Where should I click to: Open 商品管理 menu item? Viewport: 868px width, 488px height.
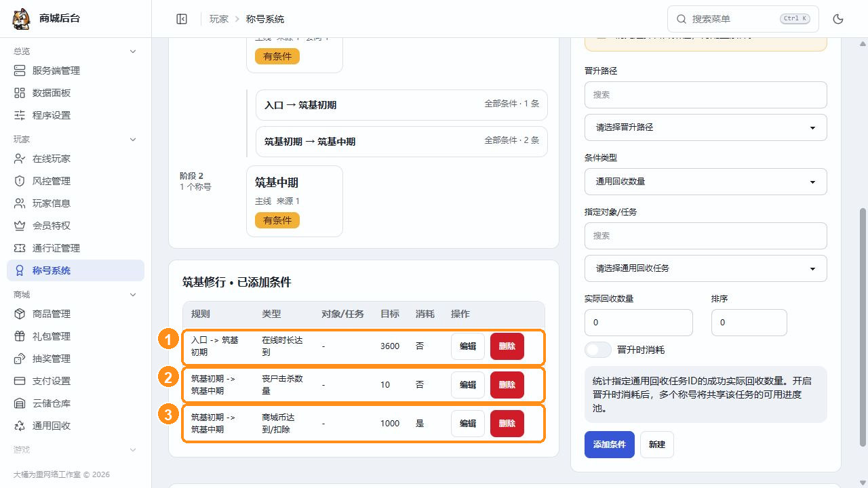click(75, 314)
